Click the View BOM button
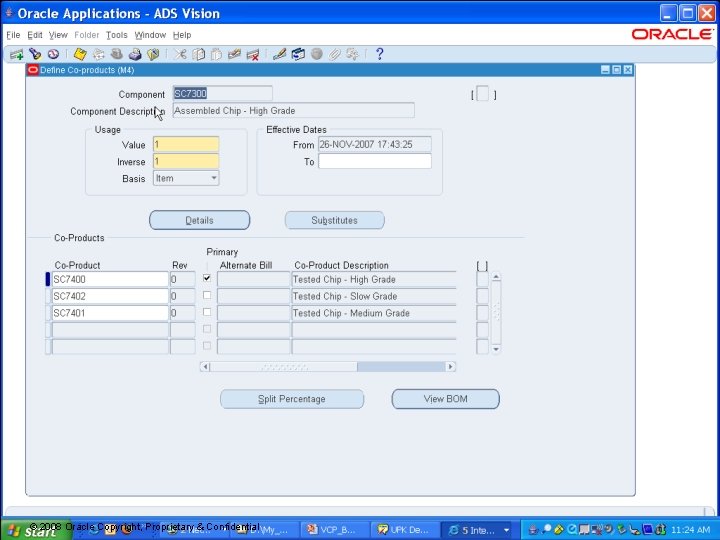 tap(445, 399)
